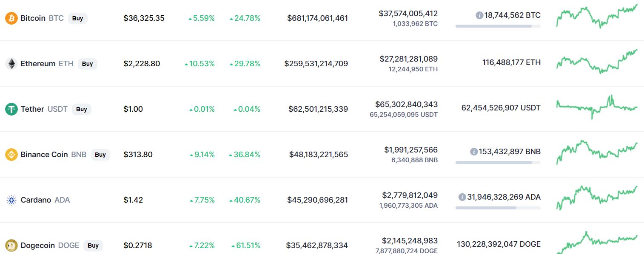Click Cardano's circulating supply progress bar
This screenshot has height=254, width=644.
pos(498,208)
